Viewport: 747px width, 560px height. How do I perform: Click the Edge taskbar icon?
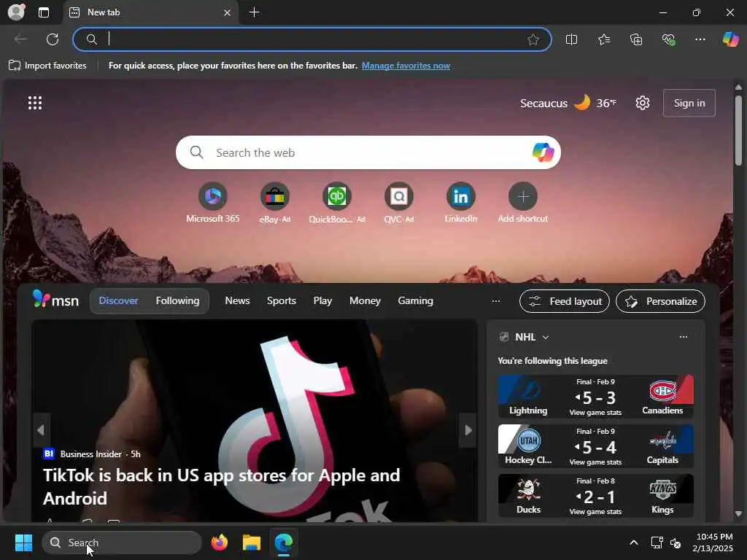coord(284,542)
